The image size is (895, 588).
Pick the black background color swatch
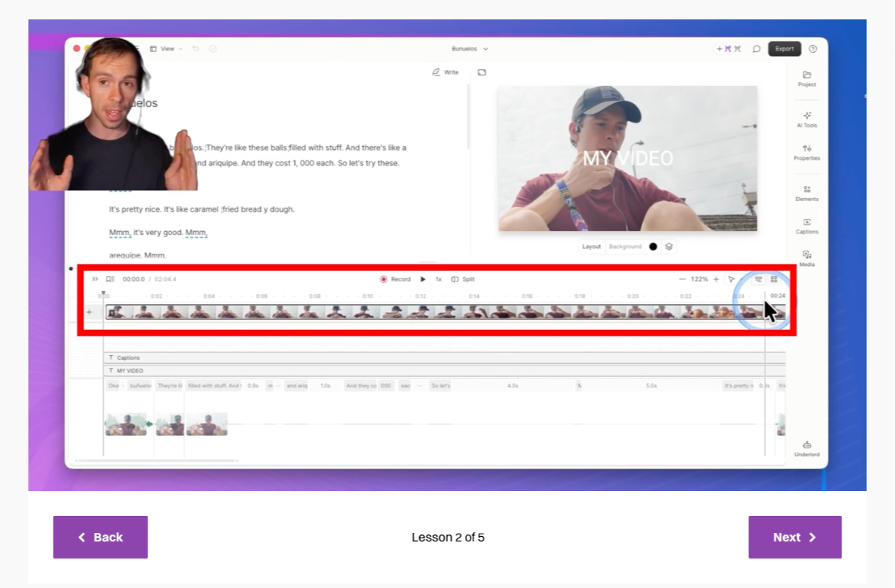(653, 247)
